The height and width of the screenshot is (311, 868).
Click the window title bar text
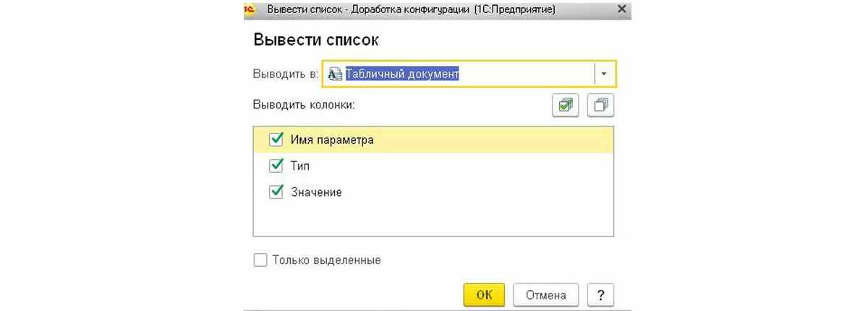pos(411,10)
